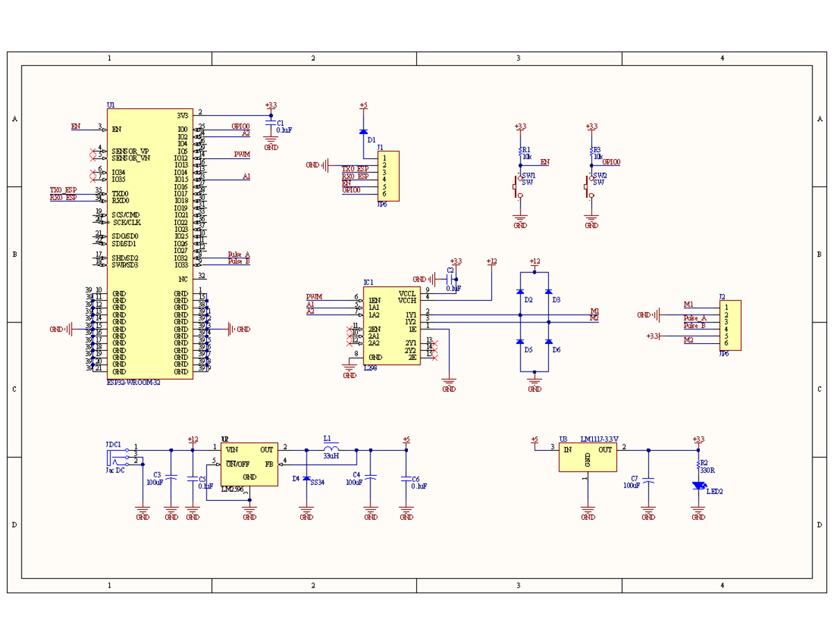The image size is (834, 644).
Task: Click the EN net label beside R1
Action: (545, 162)
